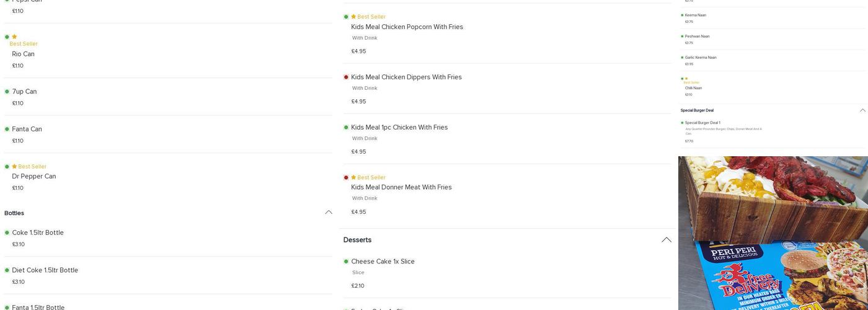
Task: Collapse the Special Burger Deal section
Action: point(862,110)
